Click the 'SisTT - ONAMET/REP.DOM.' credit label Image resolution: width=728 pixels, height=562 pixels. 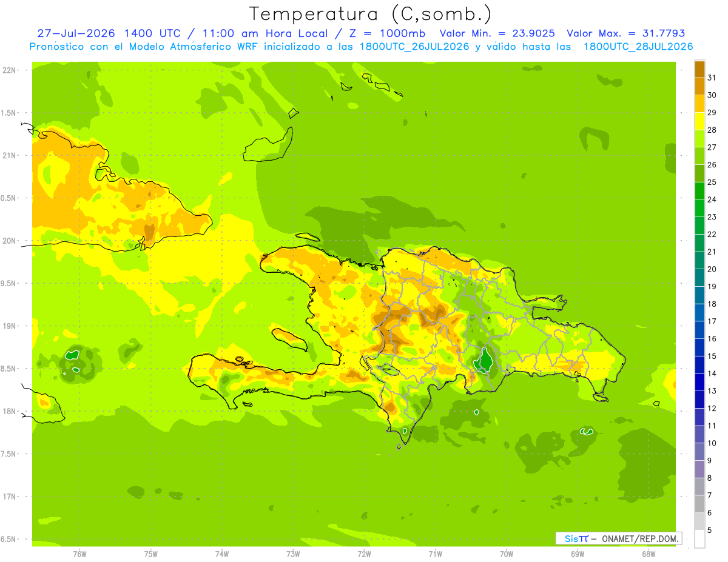click(x=619, y=538)
